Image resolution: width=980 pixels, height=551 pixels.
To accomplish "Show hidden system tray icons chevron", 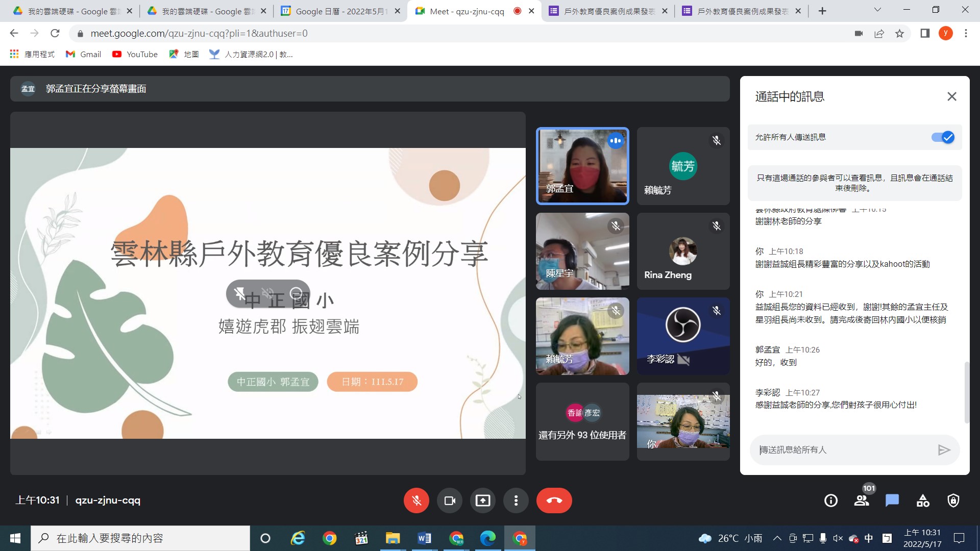I will 777,538.
